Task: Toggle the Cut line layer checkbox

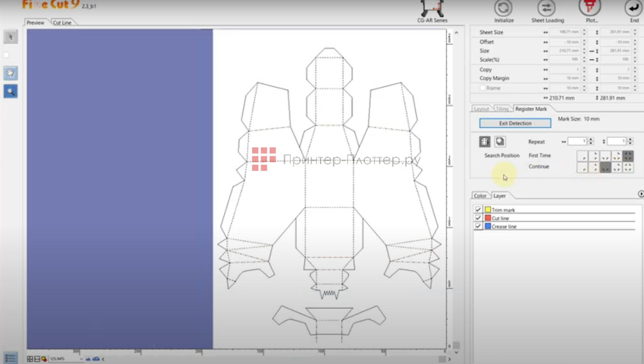Action: point(478,218)
